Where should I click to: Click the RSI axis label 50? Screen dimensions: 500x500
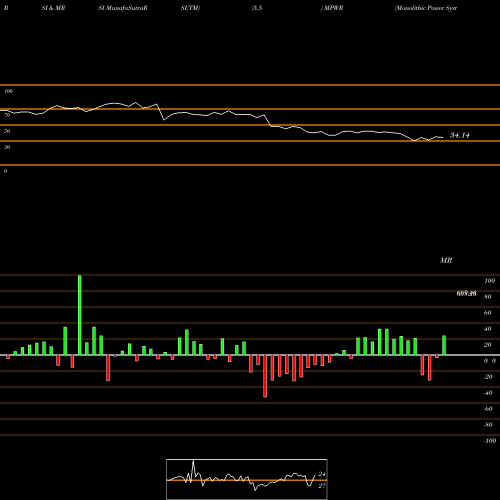tap(7, 131)
